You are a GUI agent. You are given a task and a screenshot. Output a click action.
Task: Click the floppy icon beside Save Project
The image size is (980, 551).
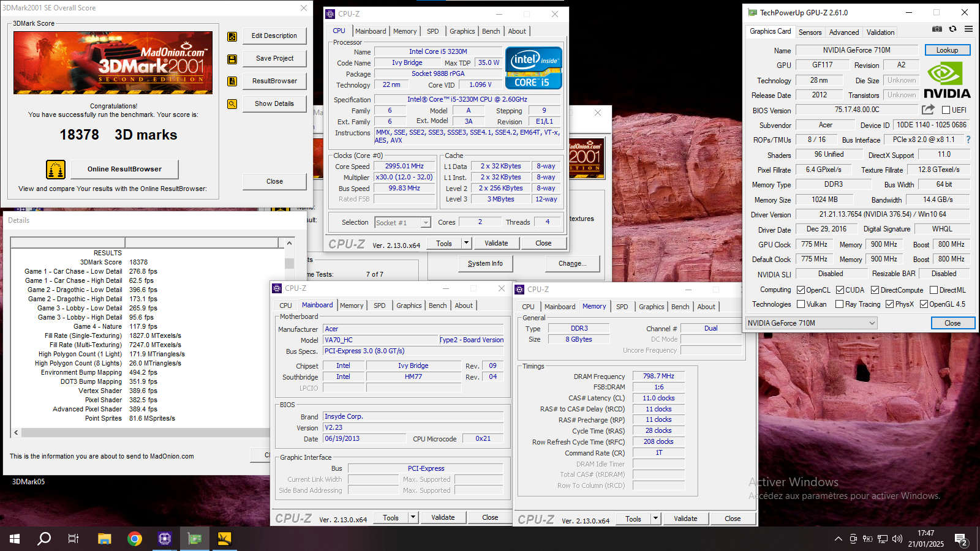[232, 59]
